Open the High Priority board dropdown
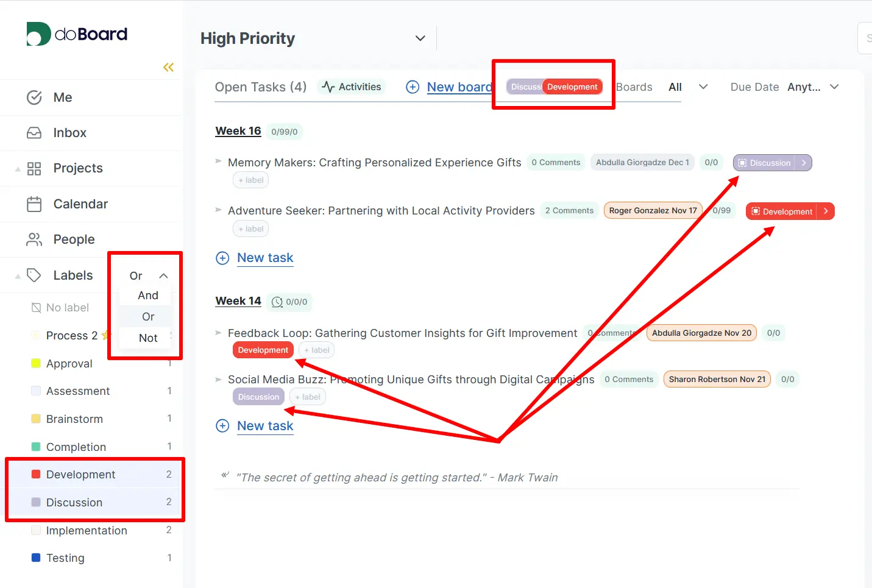 pos(420,38)
